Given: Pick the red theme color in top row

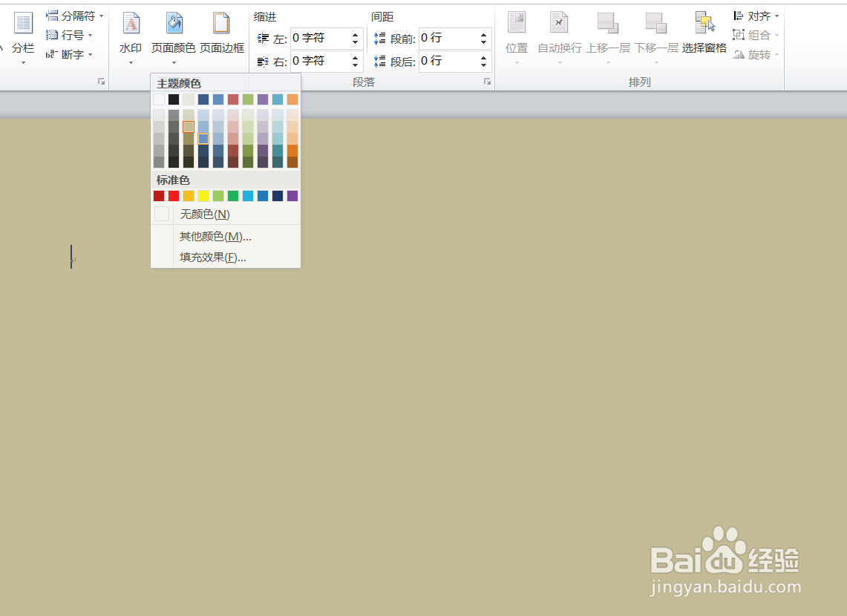Looking at the screenshot, I should (233, 99).
